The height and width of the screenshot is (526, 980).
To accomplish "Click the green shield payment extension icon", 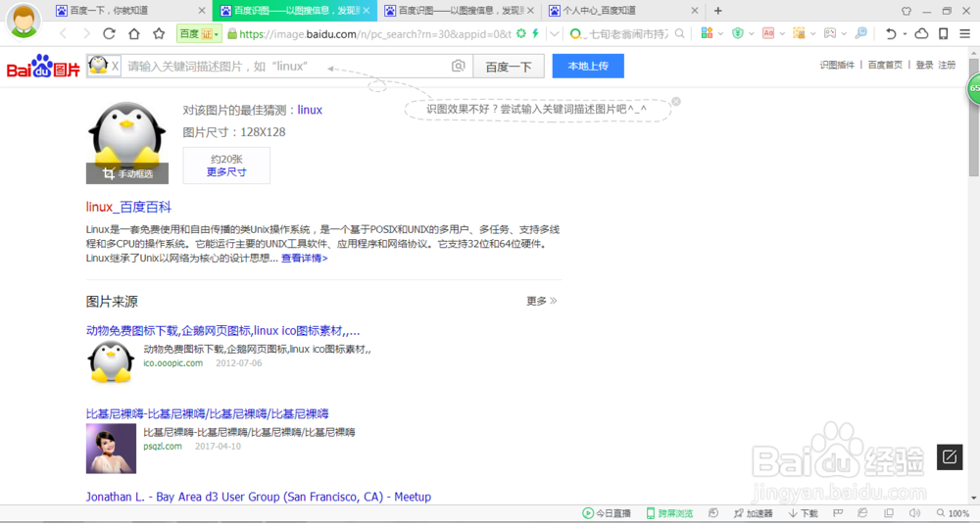I will tap(738, 33).
